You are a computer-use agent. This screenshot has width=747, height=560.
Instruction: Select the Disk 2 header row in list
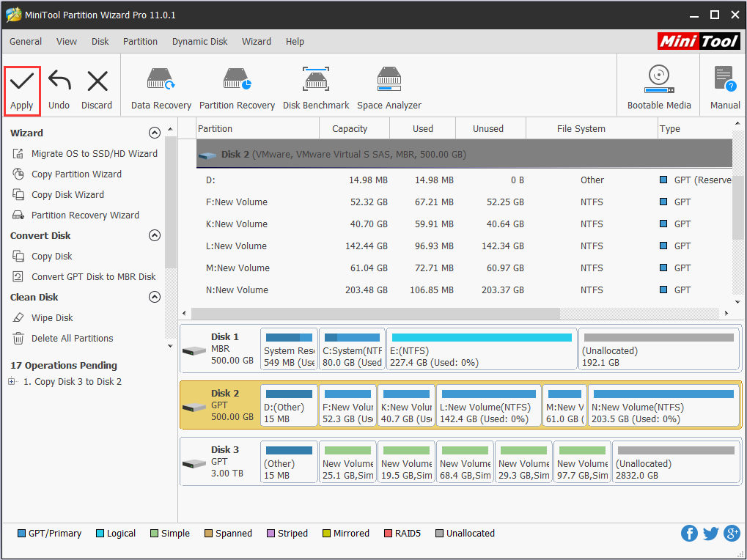point(464,154)
